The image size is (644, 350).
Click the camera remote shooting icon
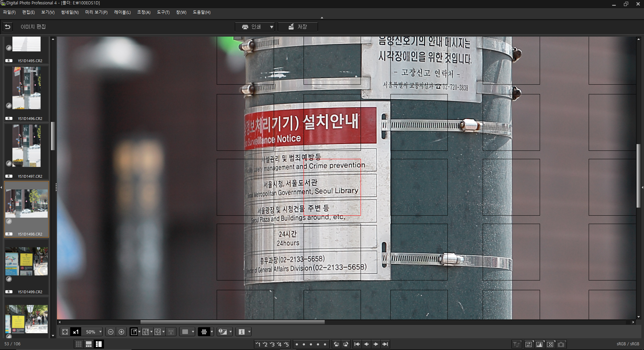(561, 344)
